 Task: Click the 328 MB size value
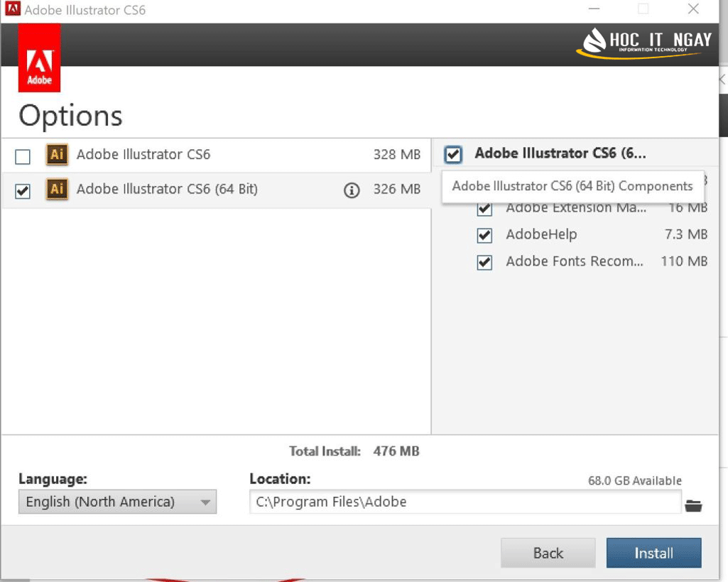(x=397, y=154)
